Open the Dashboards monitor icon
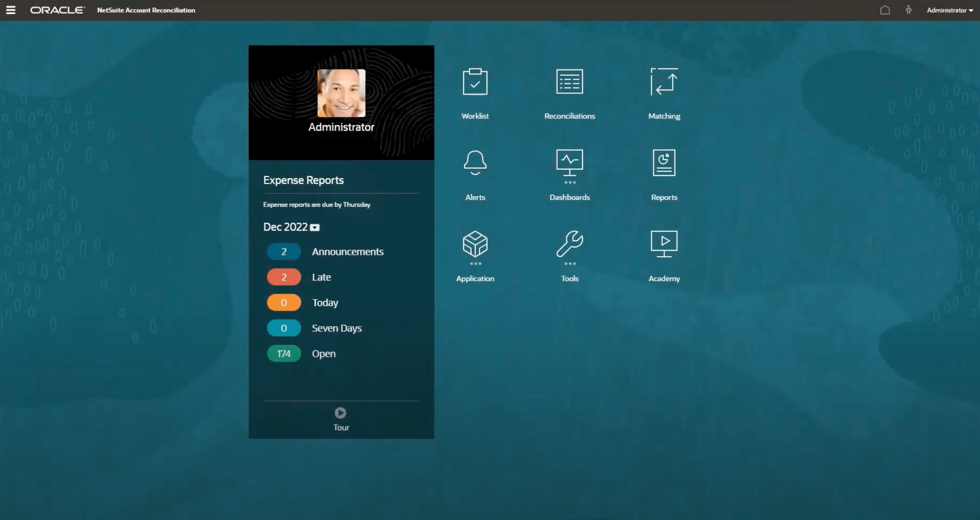The height and width of the screenshot is (520, 980). pyautogui.click(x=569, y=162)
